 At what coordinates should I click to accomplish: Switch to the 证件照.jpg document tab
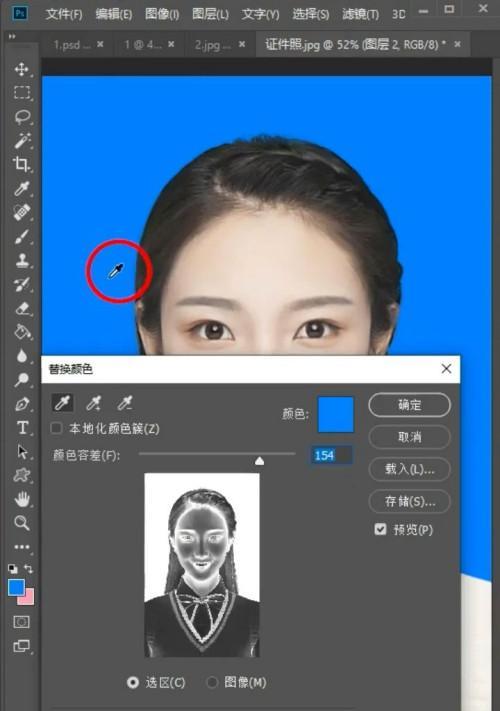point(355,44)
